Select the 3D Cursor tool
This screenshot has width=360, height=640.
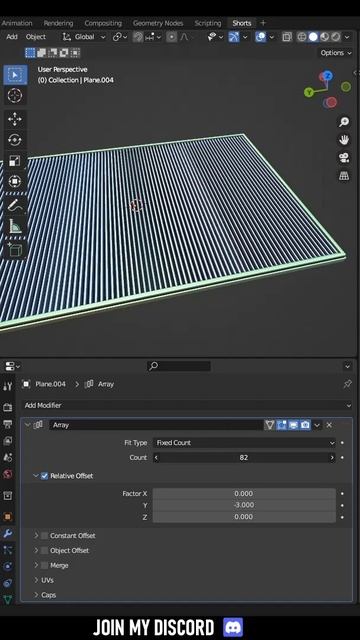[15, 96]
